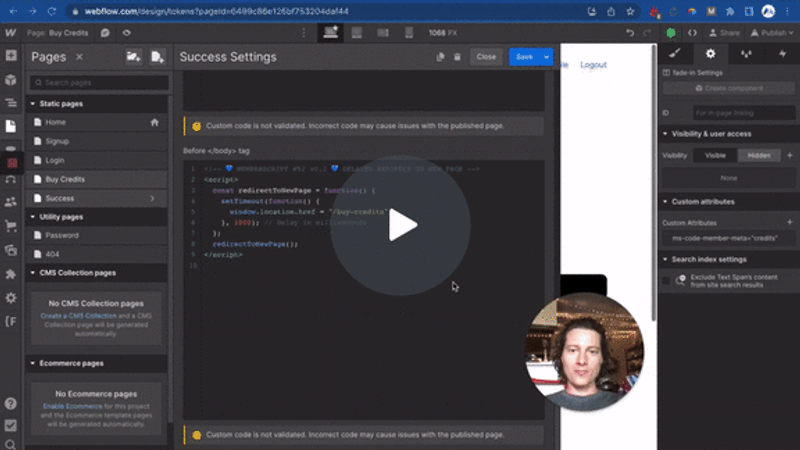The width and height of the screenshot is (800, 450).
Task: Set visibility to Hidden
Action: coord(759,155)
